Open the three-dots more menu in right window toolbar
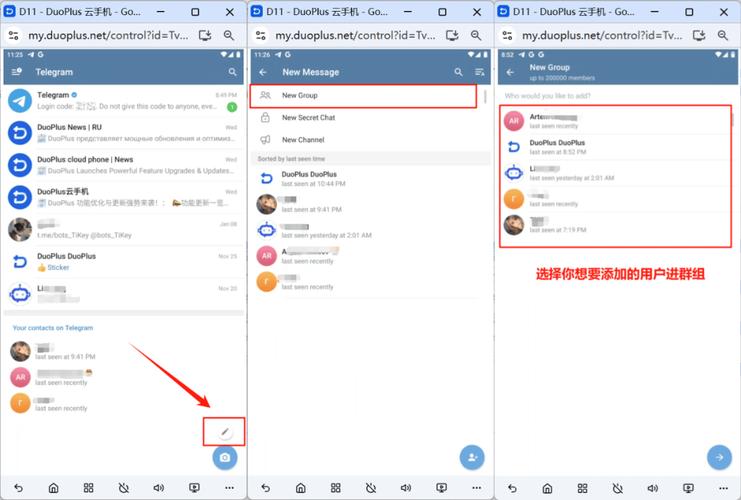 pos(724,488)
